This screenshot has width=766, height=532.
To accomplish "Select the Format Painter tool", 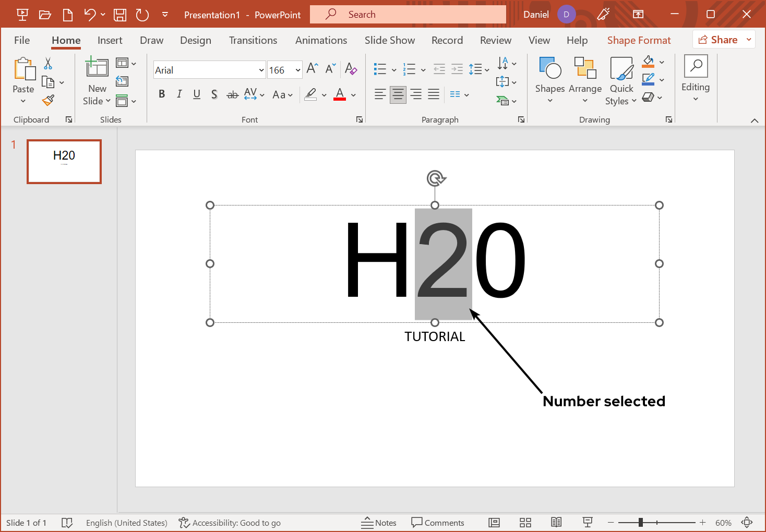I will coord(49,100).
